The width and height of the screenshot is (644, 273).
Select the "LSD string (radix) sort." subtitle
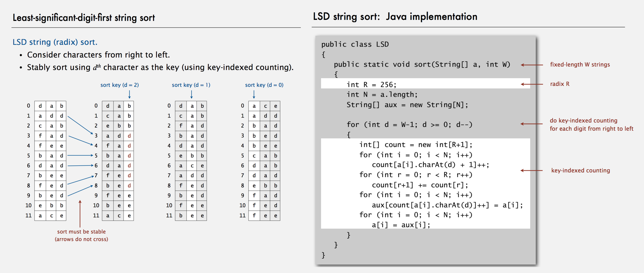55,42
